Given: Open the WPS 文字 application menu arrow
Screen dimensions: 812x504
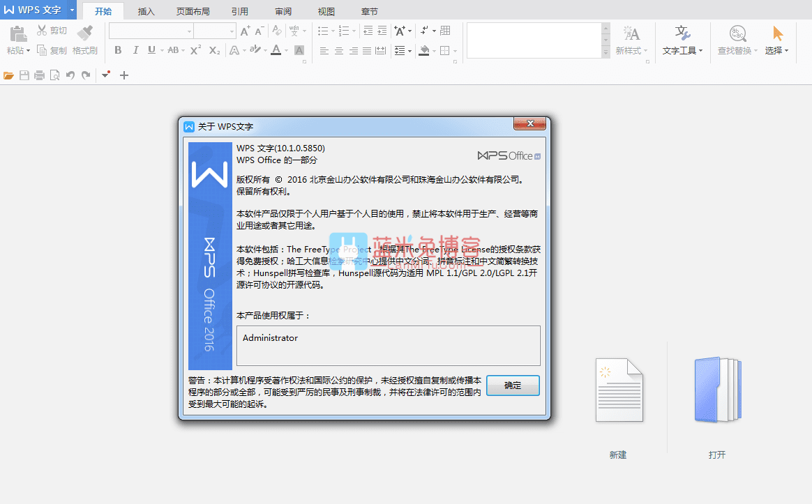Looking at the screenshot, I should click(x=72, y=10).
